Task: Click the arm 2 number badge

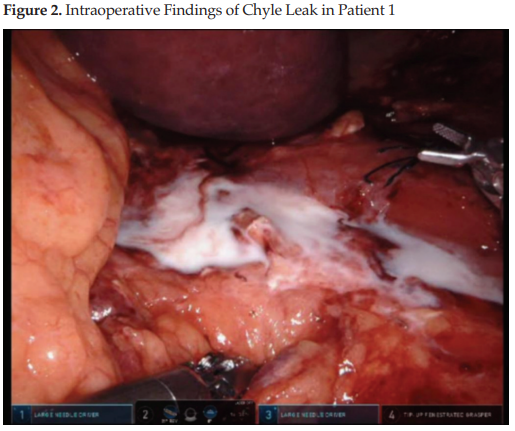Action: pos(145,415)
